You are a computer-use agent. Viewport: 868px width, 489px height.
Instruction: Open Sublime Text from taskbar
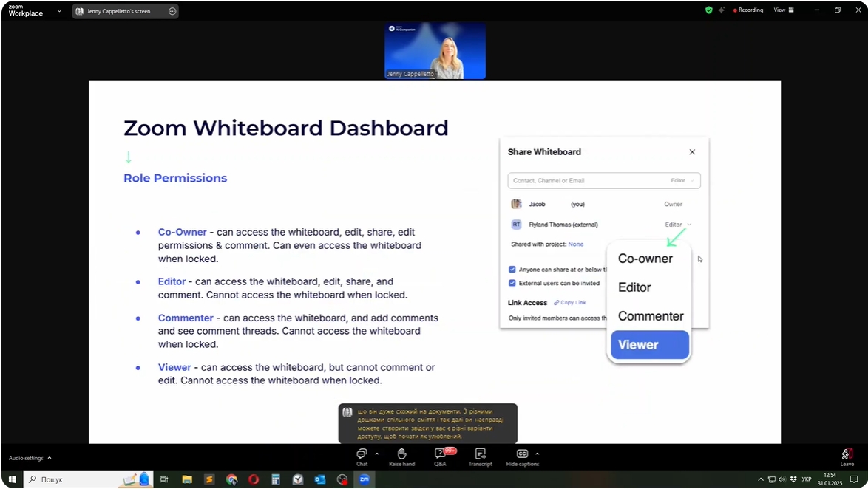click(209, 479)
